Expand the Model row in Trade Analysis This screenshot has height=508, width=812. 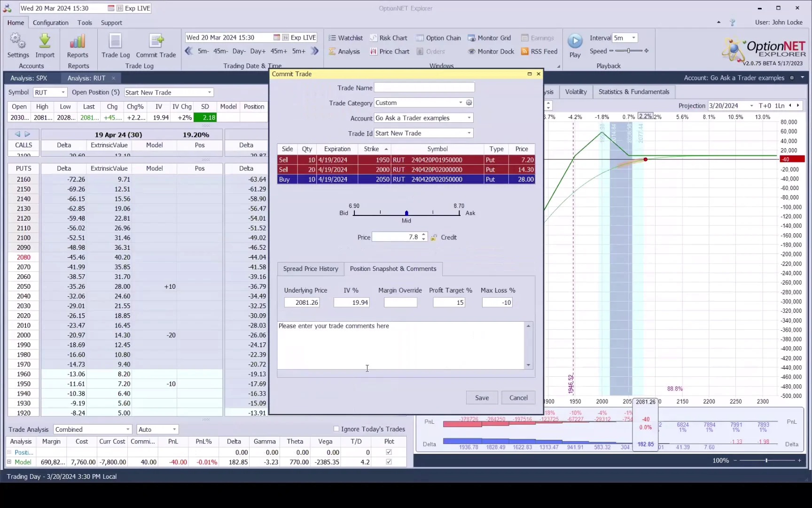pos(9,462)
